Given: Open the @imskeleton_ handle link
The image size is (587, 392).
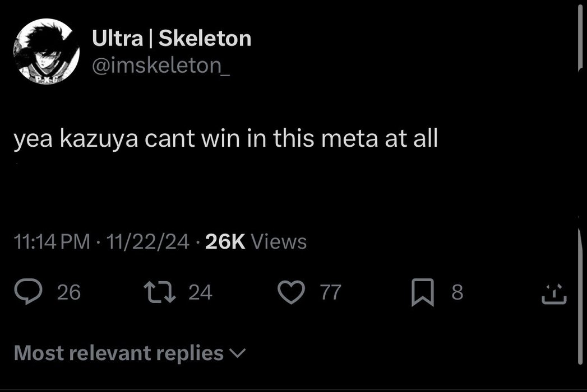Looking at the screenshot, I should [x=160, y=66].
